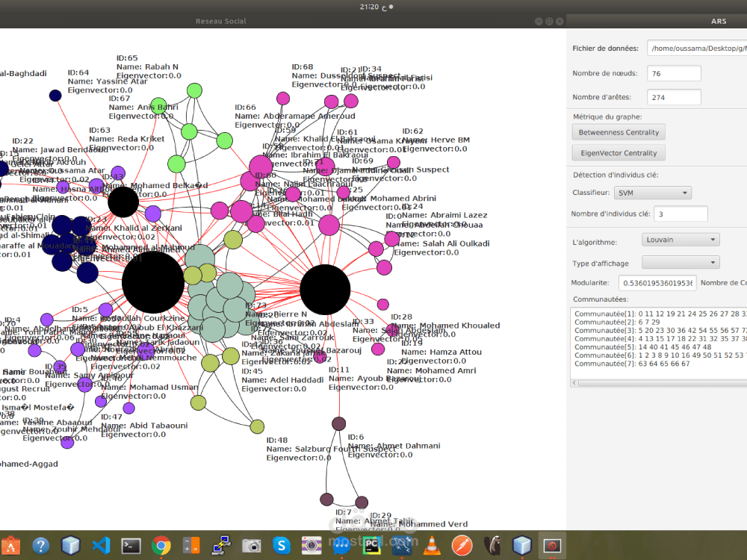Screen dimensions: 747x560
Task: Open the help question-mark icon in the dock
Action: [x=41, y=545]
